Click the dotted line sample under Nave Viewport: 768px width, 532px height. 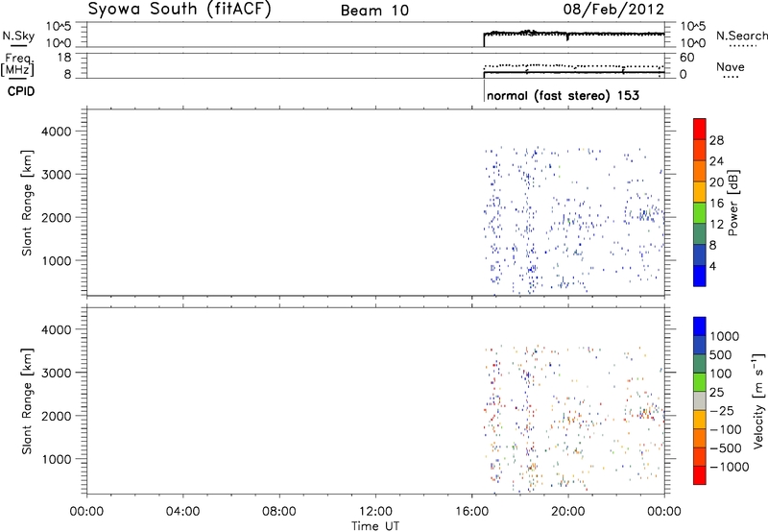pos(731,77)
